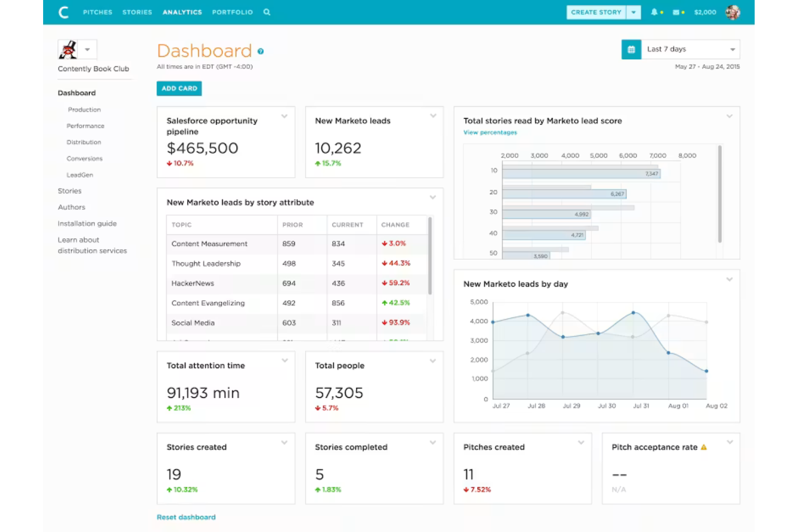The width and height of the screenshot is (798, 532).
Task: Open user profile avatar
Action: click(x=733, y=12)
